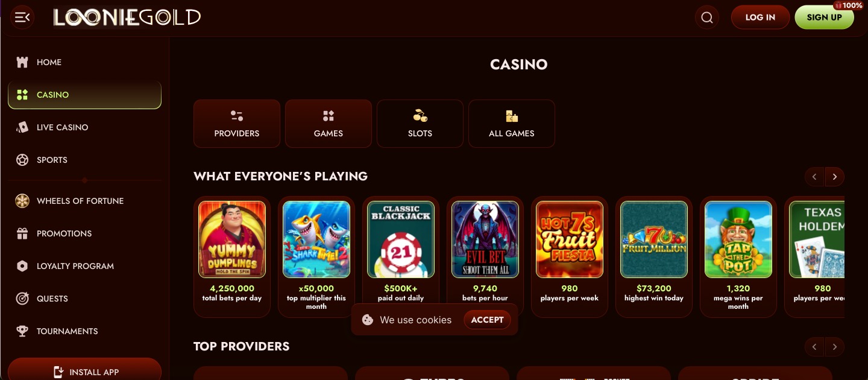Click the Log In button
Viewport: 868px width, 380px height.
760,17
